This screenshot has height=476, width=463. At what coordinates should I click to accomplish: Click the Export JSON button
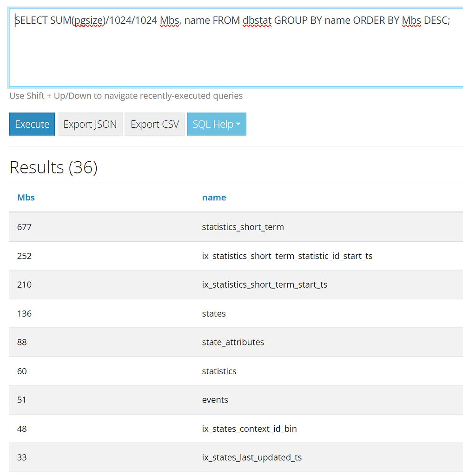click(x=90, y=124)
